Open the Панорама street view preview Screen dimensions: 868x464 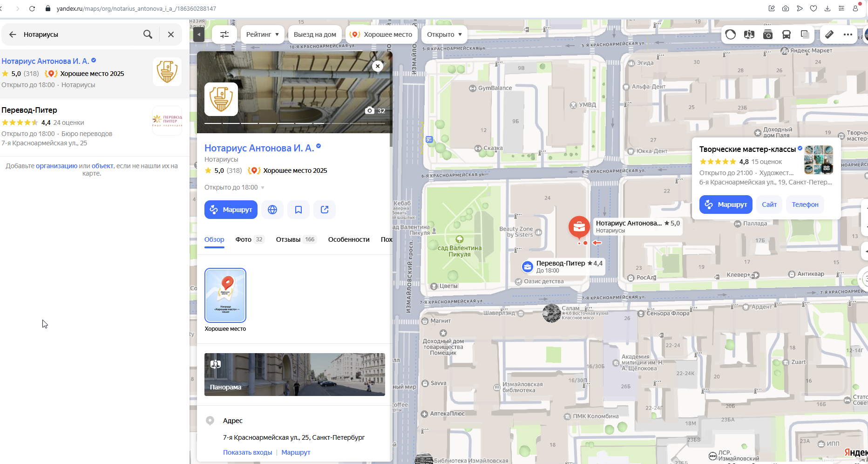(x=295, y=375)
